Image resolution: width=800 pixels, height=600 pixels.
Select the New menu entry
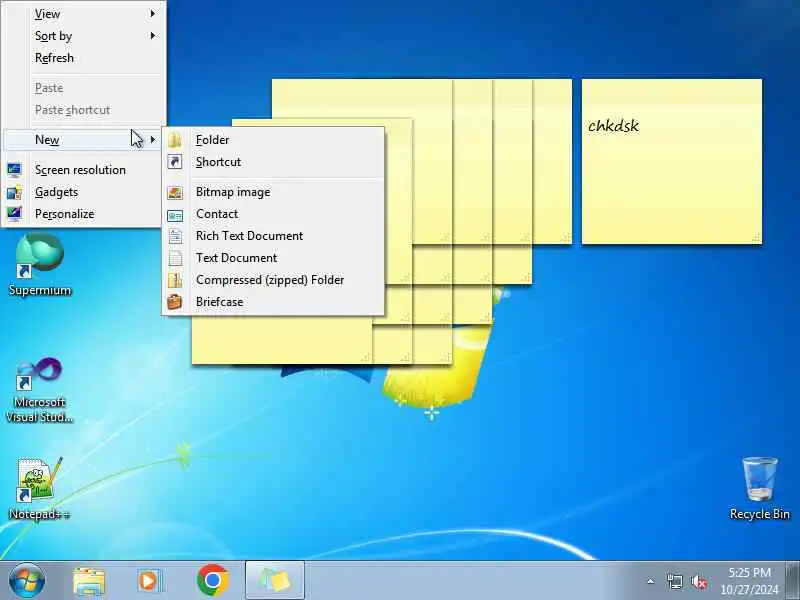(84, 140)
